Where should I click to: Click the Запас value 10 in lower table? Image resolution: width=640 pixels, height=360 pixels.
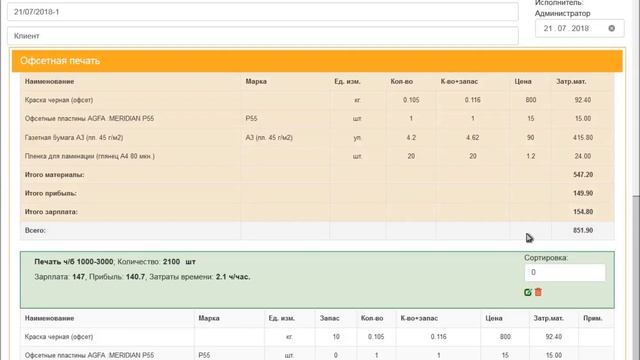pos(336,337)
